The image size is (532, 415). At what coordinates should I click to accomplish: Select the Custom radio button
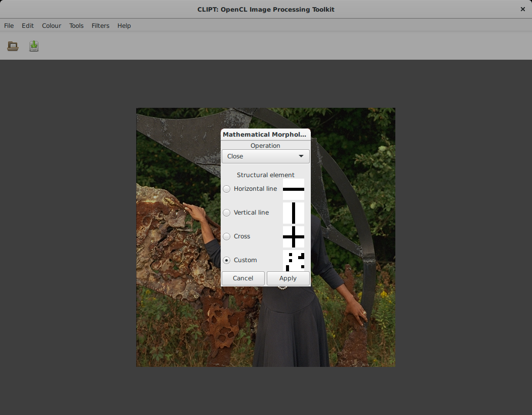click(227, 260)
